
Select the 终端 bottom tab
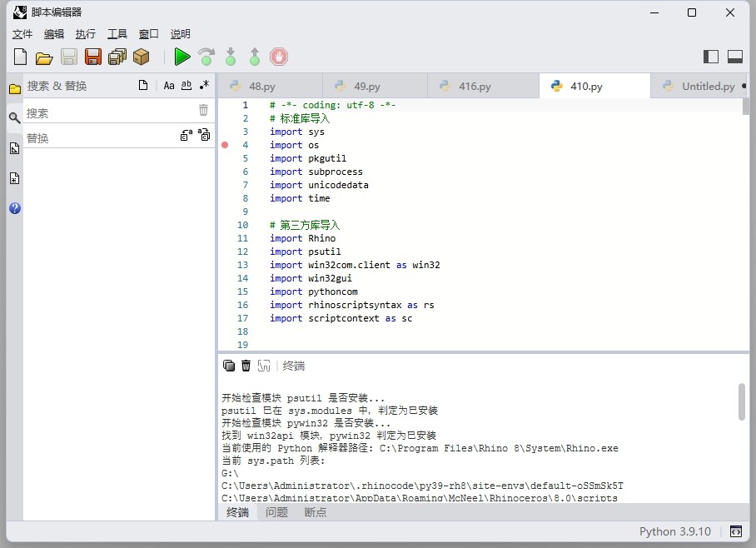tap(237, 512)
